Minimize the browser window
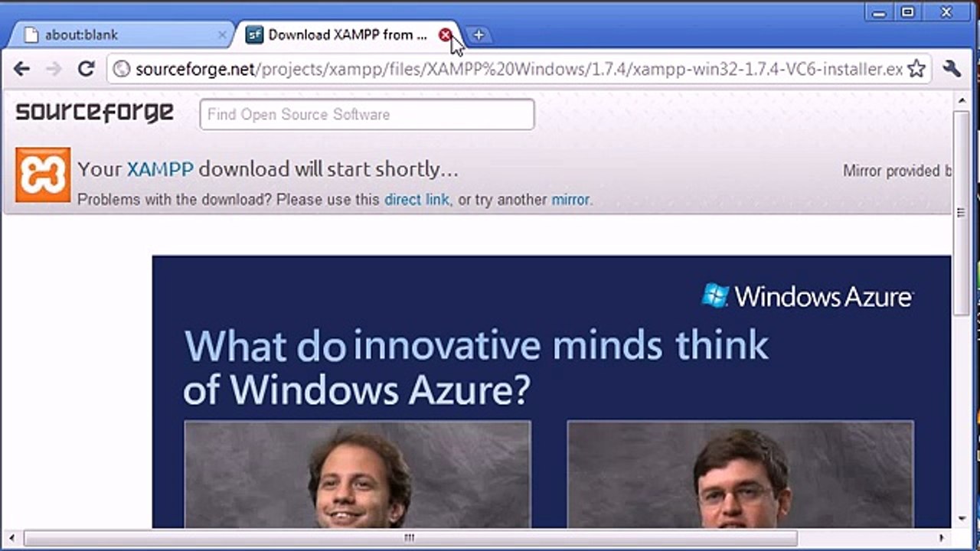The height and width of the screenshot is (551, 980). click(880, 11)
